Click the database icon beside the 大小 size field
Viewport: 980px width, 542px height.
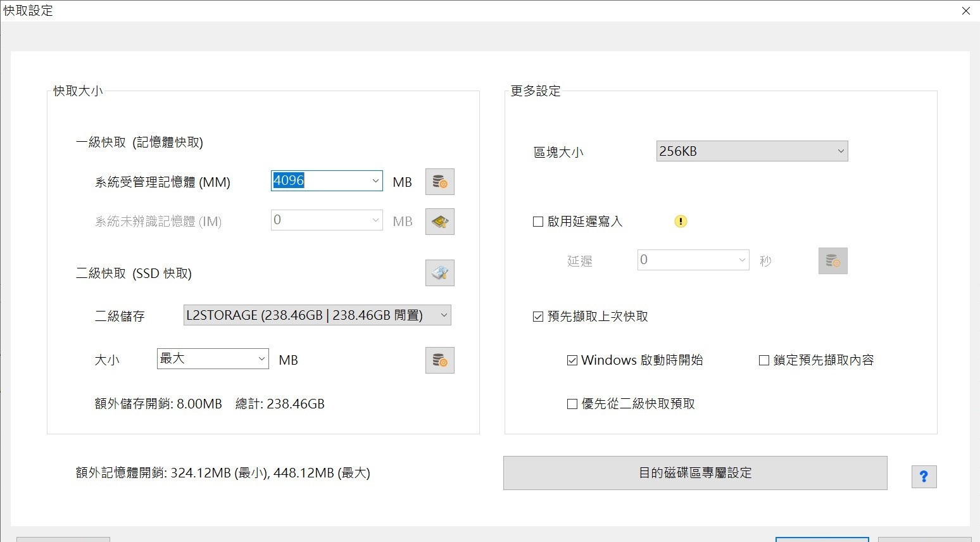(439, 360)
